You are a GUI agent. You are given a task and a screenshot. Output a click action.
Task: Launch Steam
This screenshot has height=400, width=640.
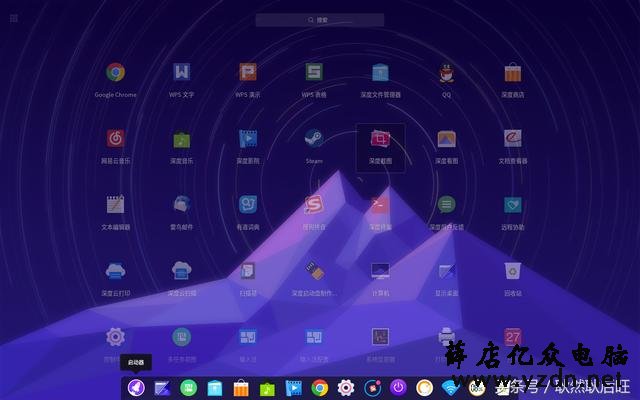click(314, 139)
